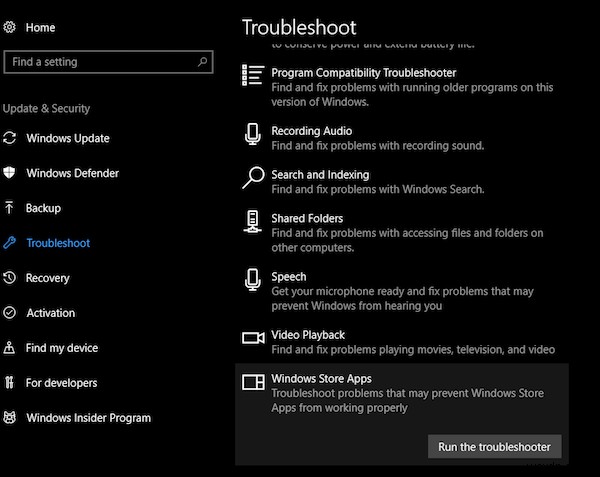The image size is (600, 477).
Task: Type in the Find a setting box
Action: [100, 62]
